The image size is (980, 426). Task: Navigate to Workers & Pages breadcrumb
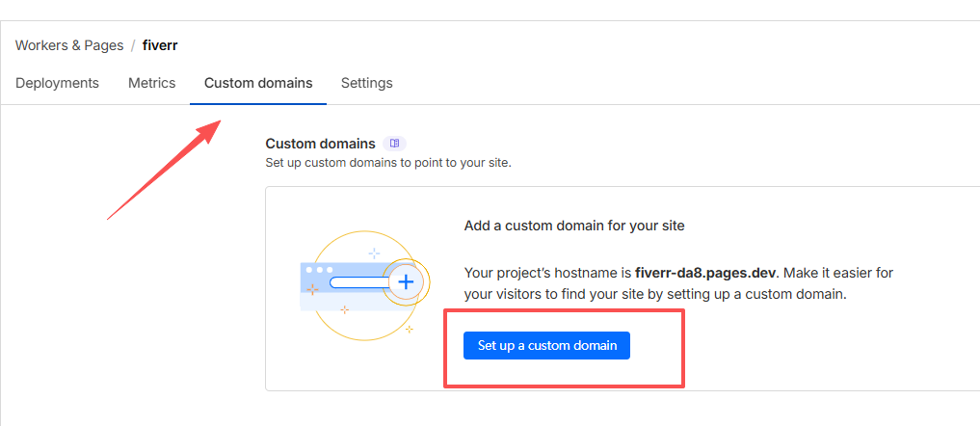(69, 45)
